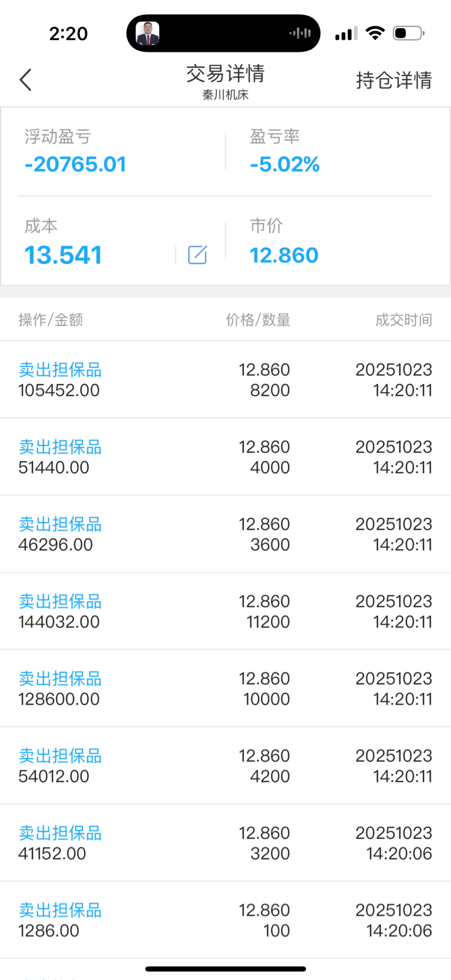
Task: Tap the audio waveform icon in Dynamic Island
Action: coord(300,33)
